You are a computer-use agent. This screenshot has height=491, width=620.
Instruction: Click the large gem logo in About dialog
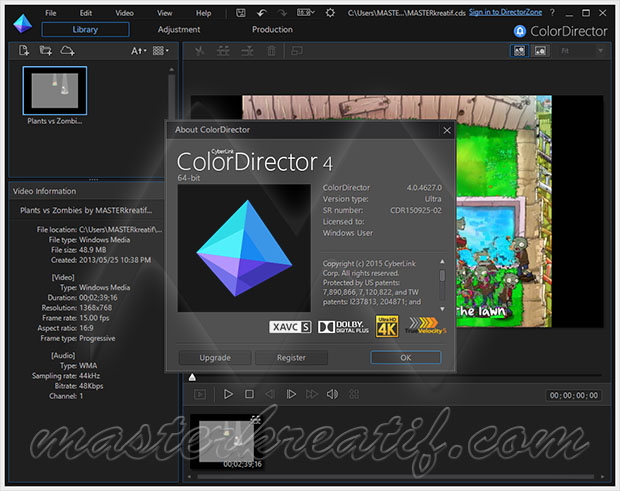point(244,248)
